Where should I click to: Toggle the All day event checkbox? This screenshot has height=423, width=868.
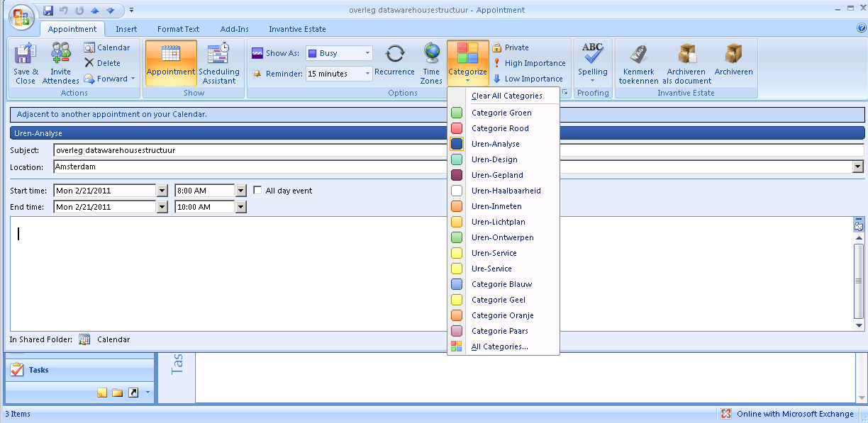tap(258, 191)
